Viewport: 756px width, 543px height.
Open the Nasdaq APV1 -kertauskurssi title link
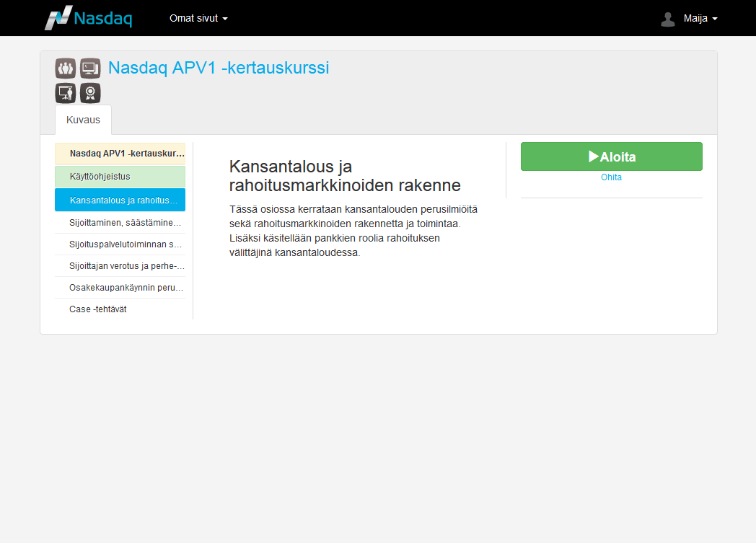click(219, 68)
